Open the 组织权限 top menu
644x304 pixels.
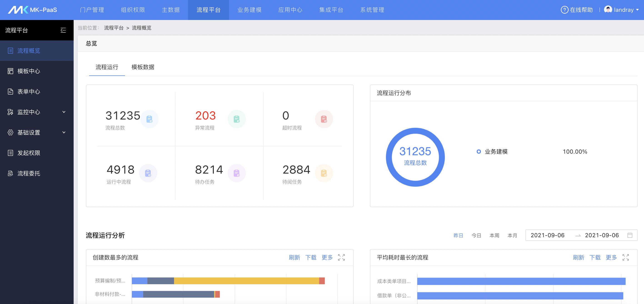[x=133, y=10]
